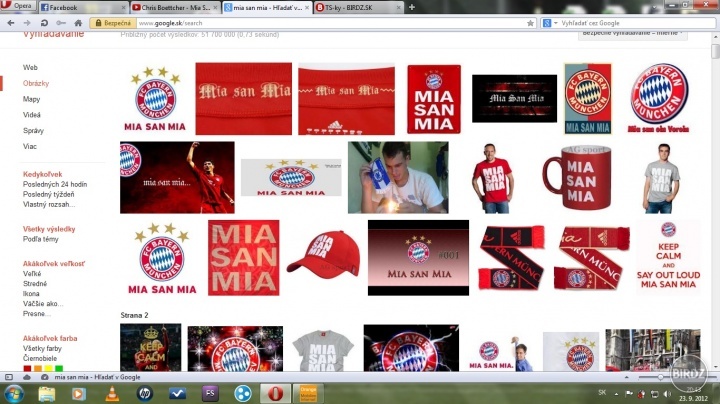Select the Podľa témy option
This screenshot has height=404, width=720.
pos(41,239)
